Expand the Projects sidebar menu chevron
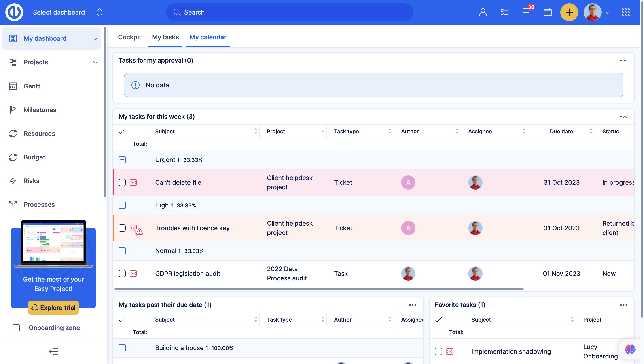This screenshot has height=364, width=644. (95, 62)
